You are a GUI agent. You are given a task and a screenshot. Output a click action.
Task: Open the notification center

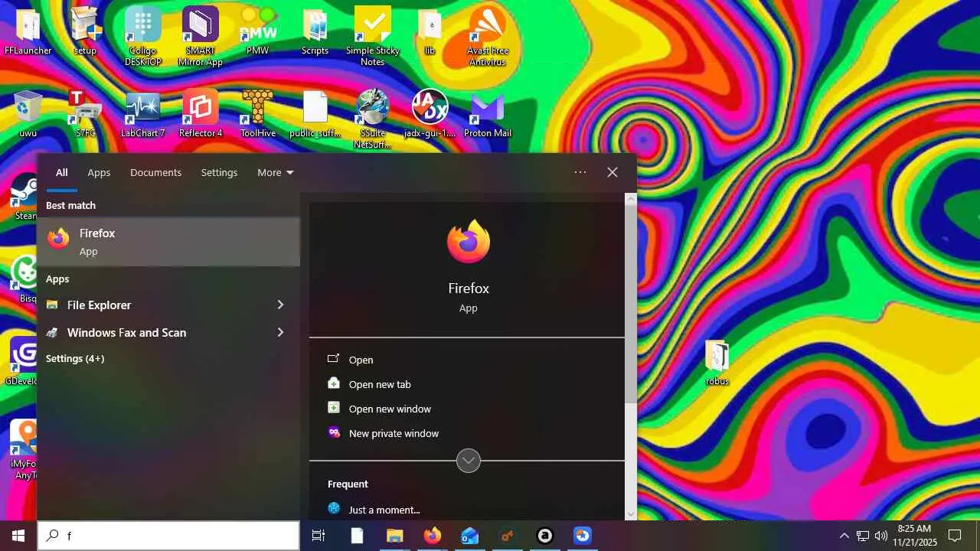(955, 536)
